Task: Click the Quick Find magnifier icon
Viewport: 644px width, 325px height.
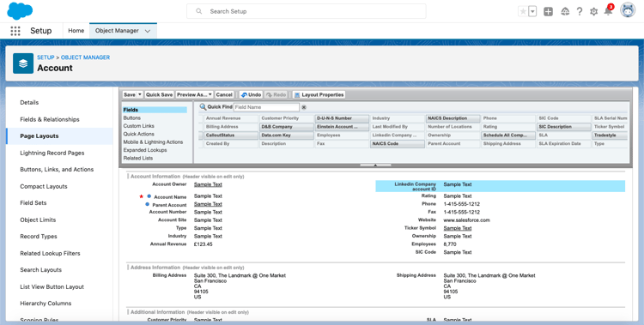Action: click(x=203, y=107)
